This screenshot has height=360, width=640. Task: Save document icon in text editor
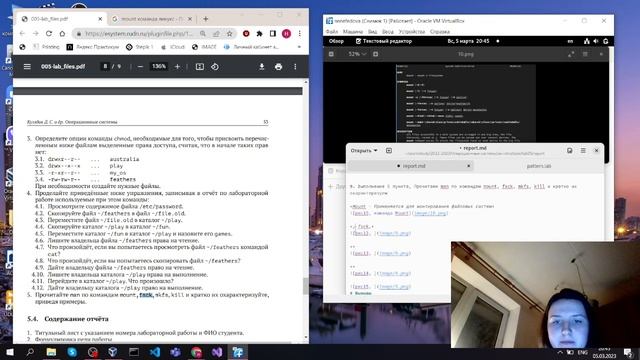(569, 151)
